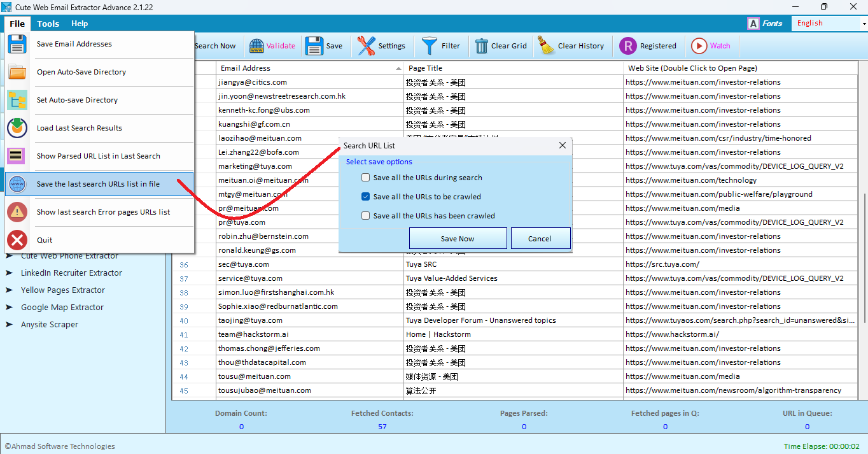
Task: Click the Watch play icon
Action: (x=699, y=46)
